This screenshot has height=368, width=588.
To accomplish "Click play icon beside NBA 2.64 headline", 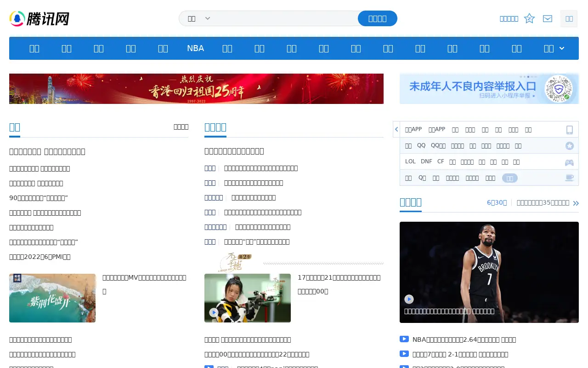I will tap(404, 339).
